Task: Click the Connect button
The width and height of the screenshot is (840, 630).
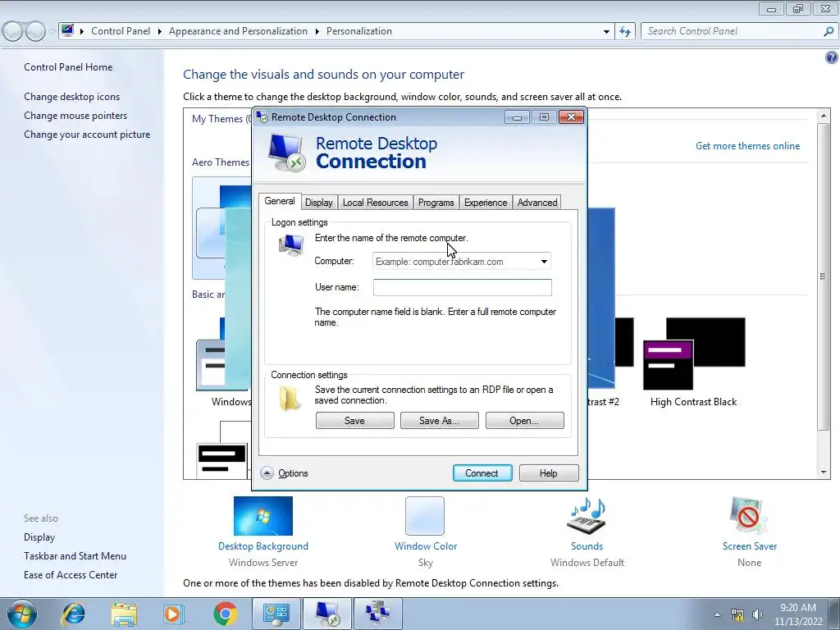Action: pyautogui.click(x=482, y=473)
